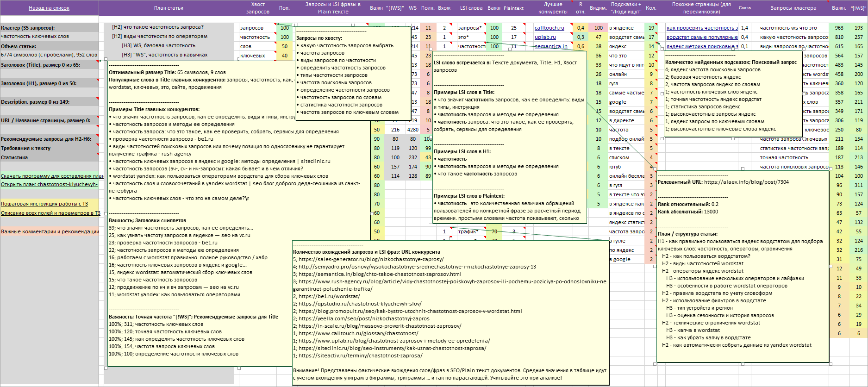Select 'Заголовок (H1), размер 0 из 50:' cell
This screenshot has height=387, width=868.
[49, 83]
